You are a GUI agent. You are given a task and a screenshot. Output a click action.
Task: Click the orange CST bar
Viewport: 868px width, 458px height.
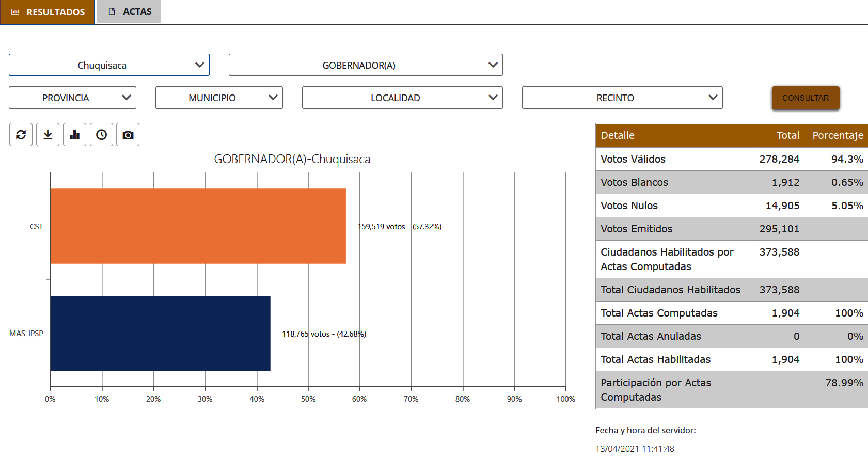[198, 226]
